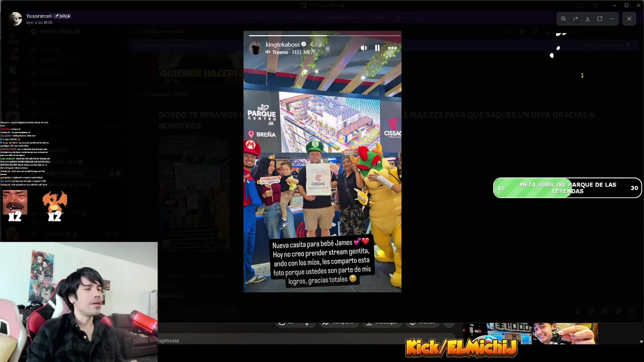Click the Trueno FEEL ME song label
This screenshot has height=362, width=644.
tap(293, 52)
